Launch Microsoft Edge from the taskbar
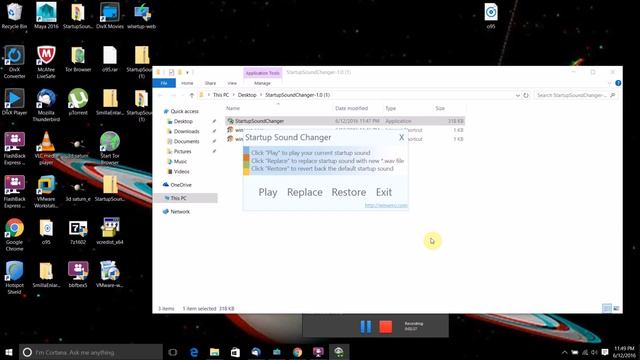Viewport: 640px width, 360px height. click(x=194, y=352)
